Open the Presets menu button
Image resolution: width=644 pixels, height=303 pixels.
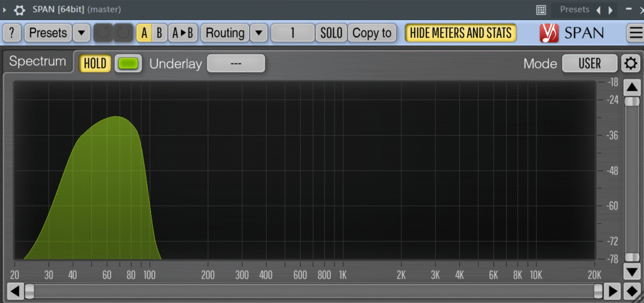48,33
